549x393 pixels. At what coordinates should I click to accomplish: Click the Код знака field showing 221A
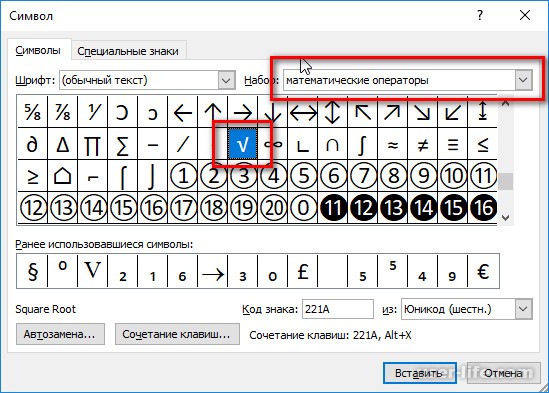click(x=338, y=309)
